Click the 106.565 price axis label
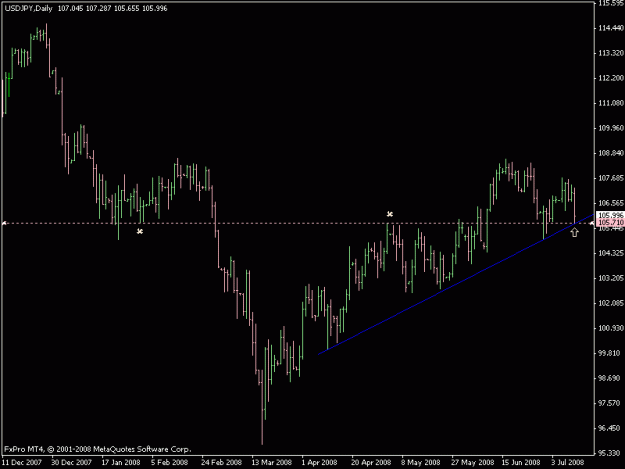The height and width of the screenshot is (469, 625). point(611,203)
